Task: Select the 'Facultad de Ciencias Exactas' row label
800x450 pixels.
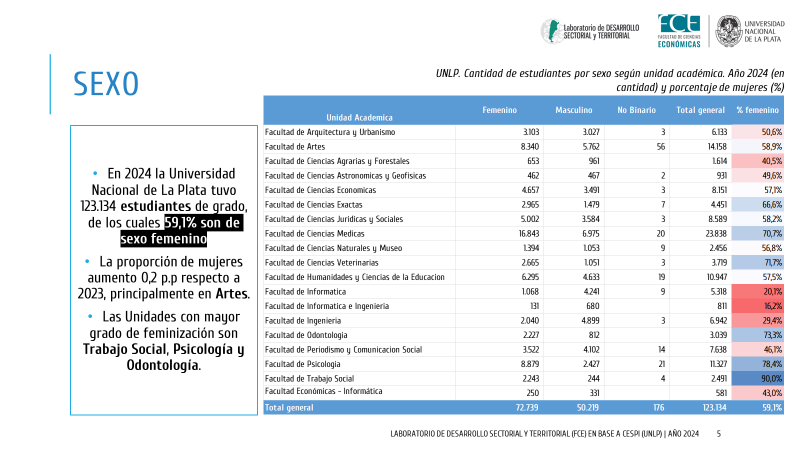Action: (313, 205)
